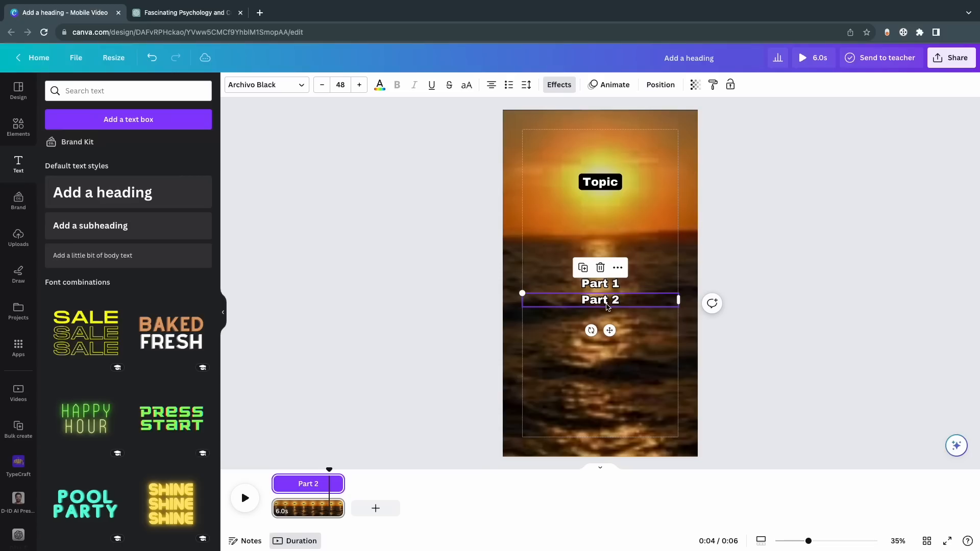This screenshot has width=980, height=551.
Task: Lock the selected text element
Action: tap(730, 85)
